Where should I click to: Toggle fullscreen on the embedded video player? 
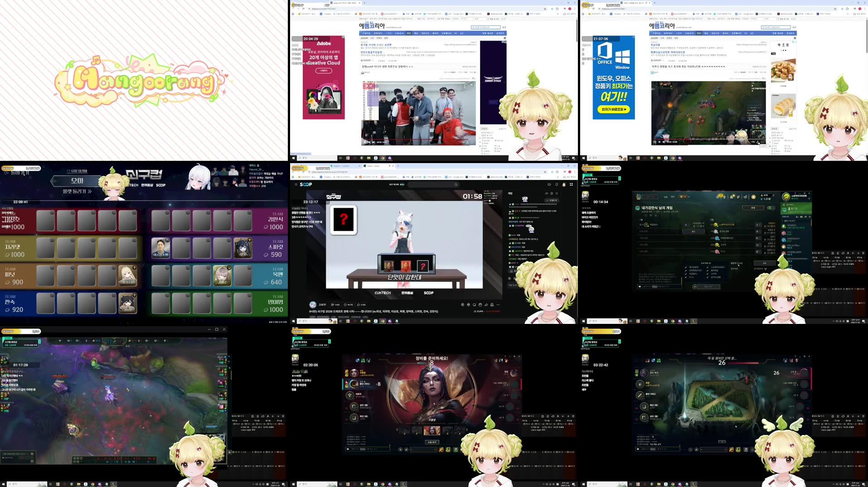(x=472, y=142)
